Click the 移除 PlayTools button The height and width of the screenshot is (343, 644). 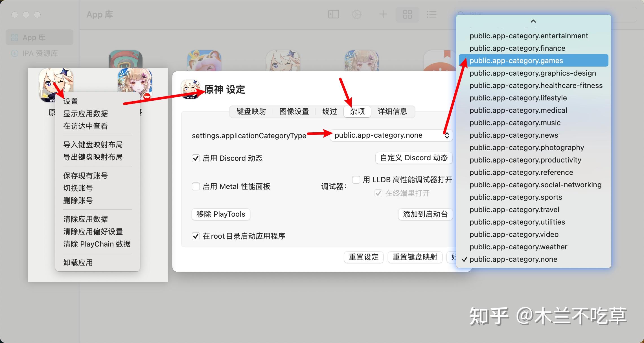221,214
